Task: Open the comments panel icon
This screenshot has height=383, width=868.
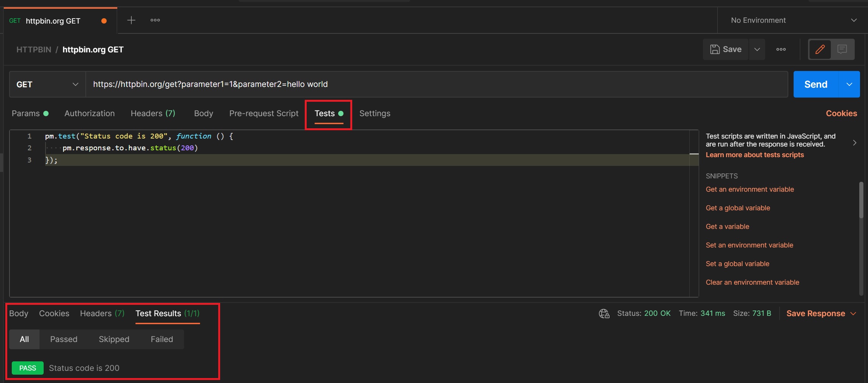Action: click(842, 49)
